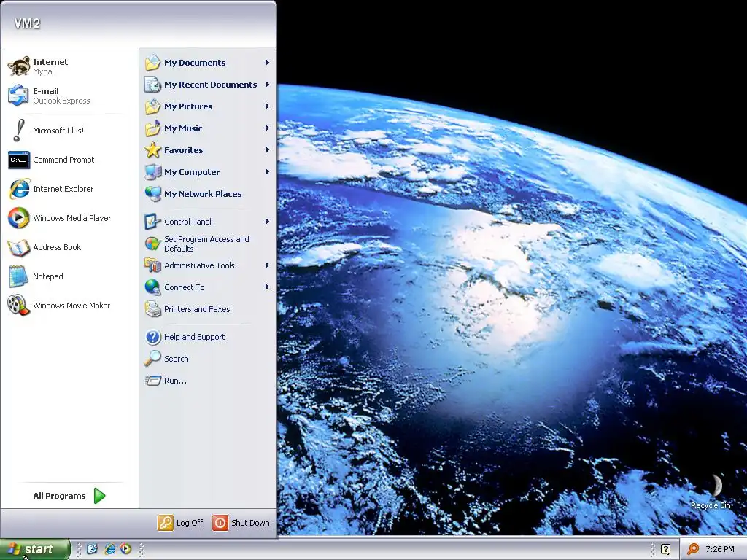Expand Favorites submenu arrow
The image size is (747, 560).
pyautogui.click(x=267, y=150)
